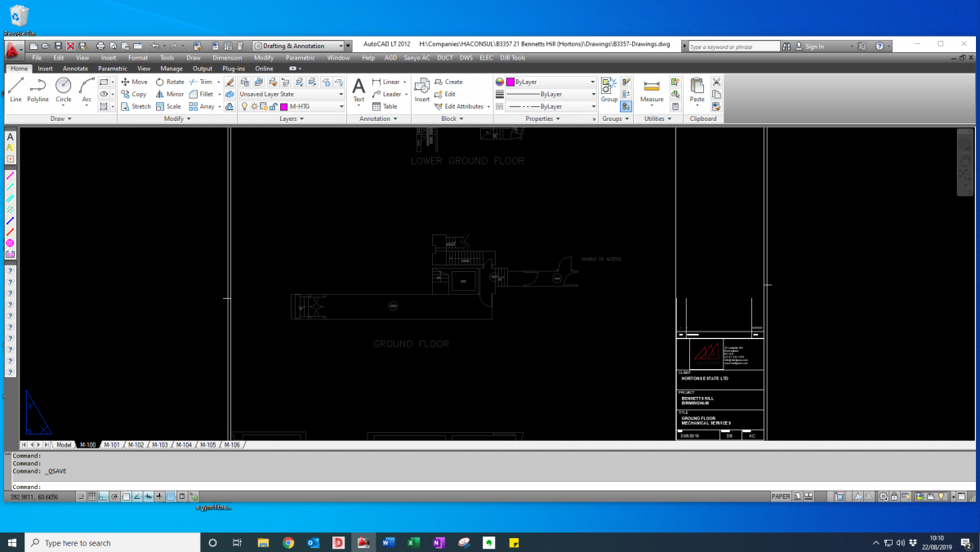Toggle the layer lightbulb on/off icon
Viewport: 980px width, 552px height.
point(243,106)
